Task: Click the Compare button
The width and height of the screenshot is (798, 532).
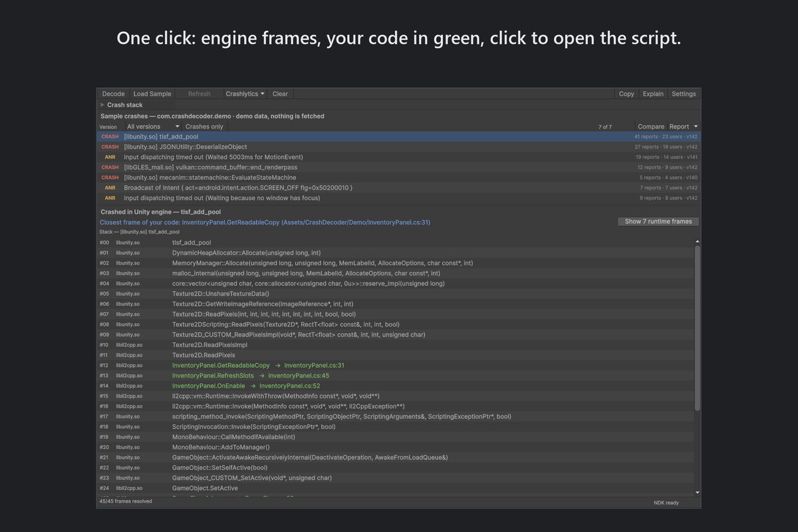Action: pyautogui.click(x=651, y=126)
